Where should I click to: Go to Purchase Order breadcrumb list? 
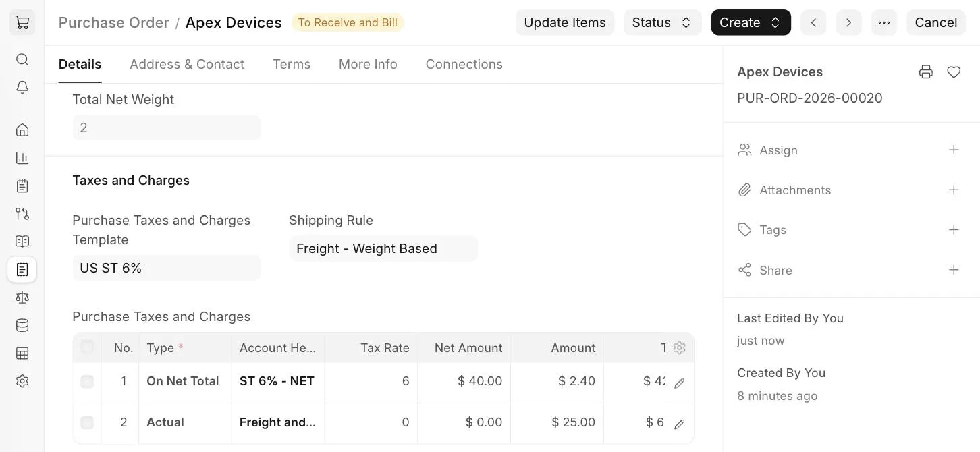pos(113,22)
